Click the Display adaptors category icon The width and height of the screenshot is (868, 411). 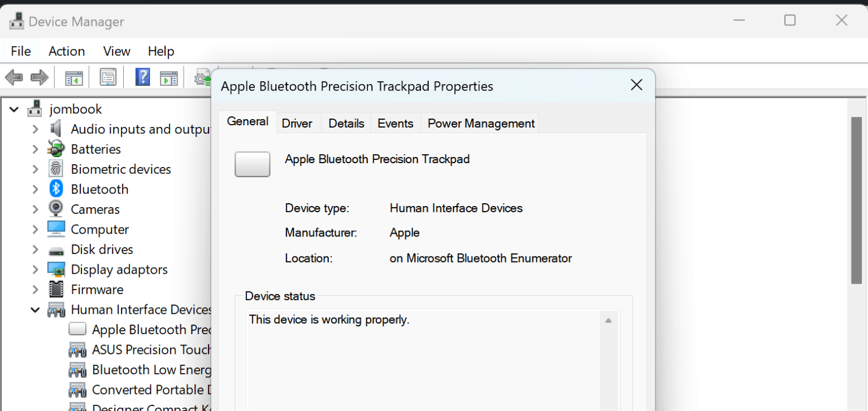coord(55,269)
